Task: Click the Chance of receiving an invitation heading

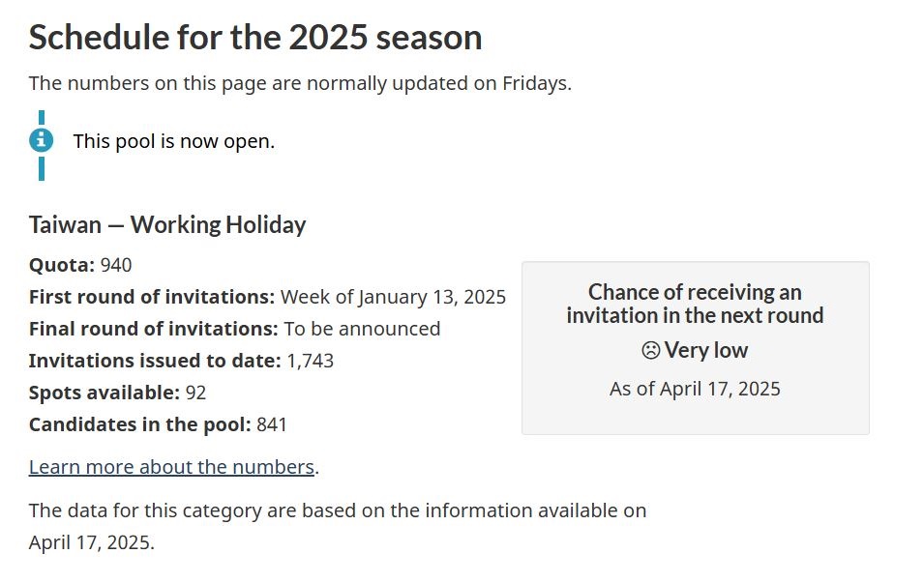Action: 696,304
